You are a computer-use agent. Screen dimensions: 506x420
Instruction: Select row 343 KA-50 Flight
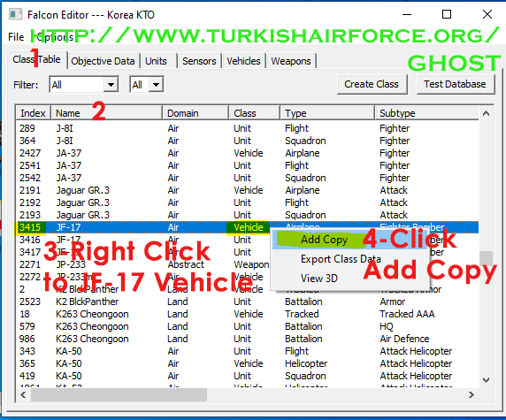(248, 351)
